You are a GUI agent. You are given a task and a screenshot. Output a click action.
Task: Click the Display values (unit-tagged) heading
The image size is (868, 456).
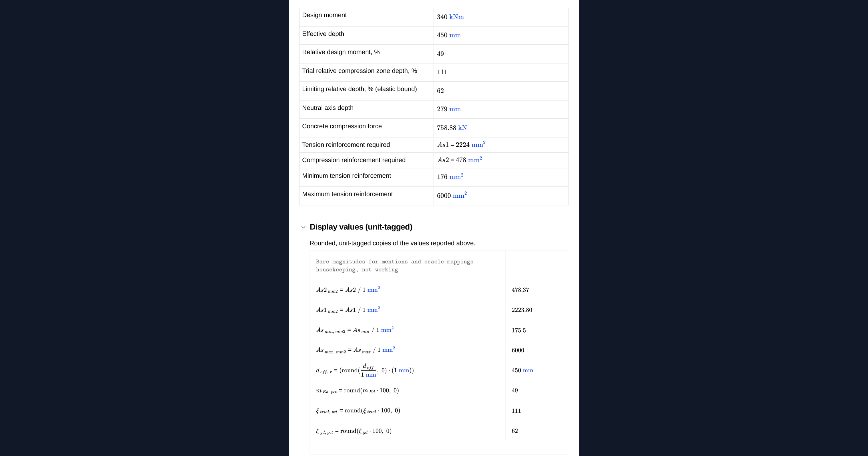pos(361,227)
